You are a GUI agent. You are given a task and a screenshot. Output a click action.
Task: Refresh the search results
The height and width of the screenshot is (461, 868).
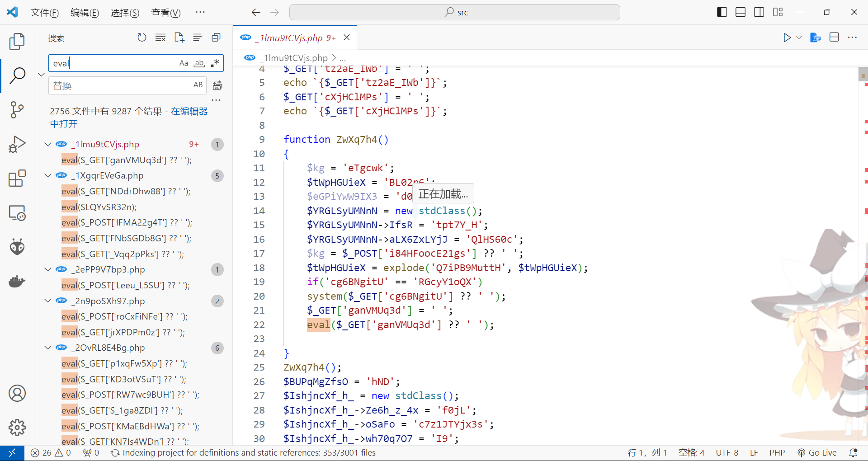click(x=142, y=38)
